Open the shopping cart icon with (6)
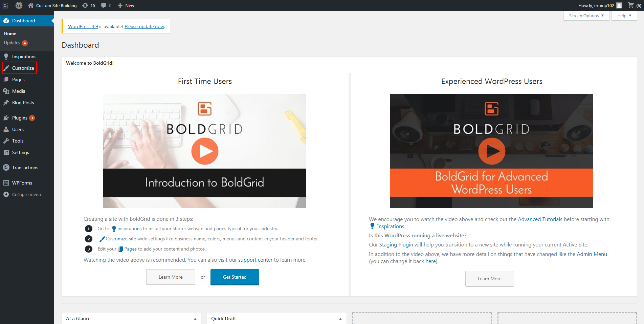The image size is (644, 324). pos(631,5)
